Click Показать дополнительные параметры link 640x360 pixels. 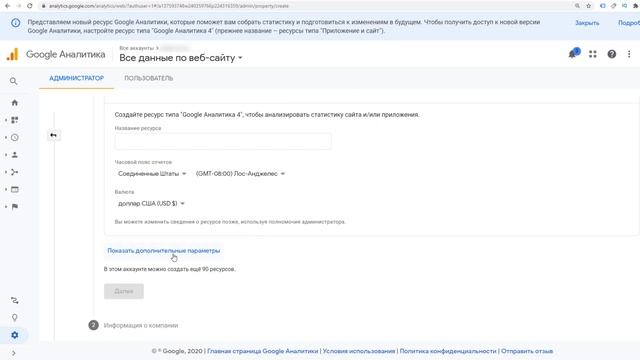point(164,251)
